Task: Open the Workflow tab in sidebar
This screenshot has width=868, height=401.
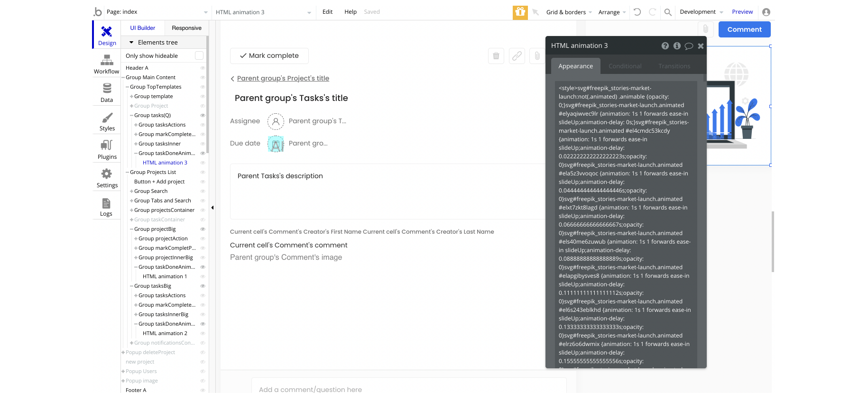Action: [x=107, y=64]
